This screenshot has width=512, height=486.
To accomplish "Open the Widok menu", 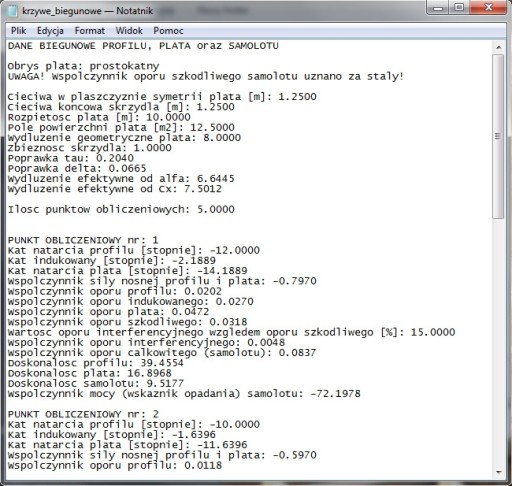I will tap(129, 31).
